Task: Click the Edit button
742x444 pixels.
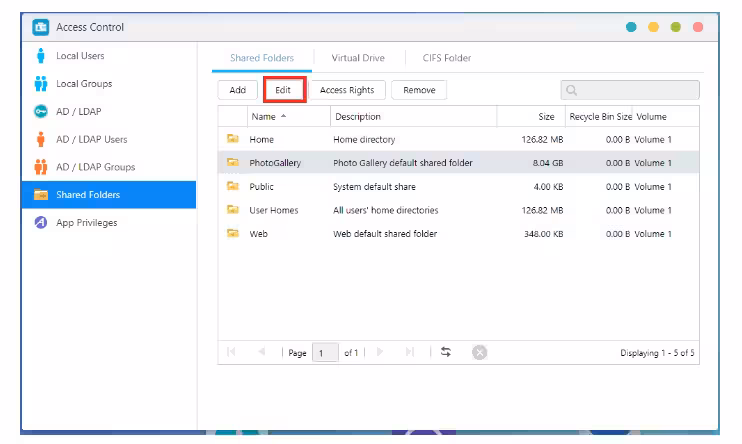Action: click(x=283, y=90)
